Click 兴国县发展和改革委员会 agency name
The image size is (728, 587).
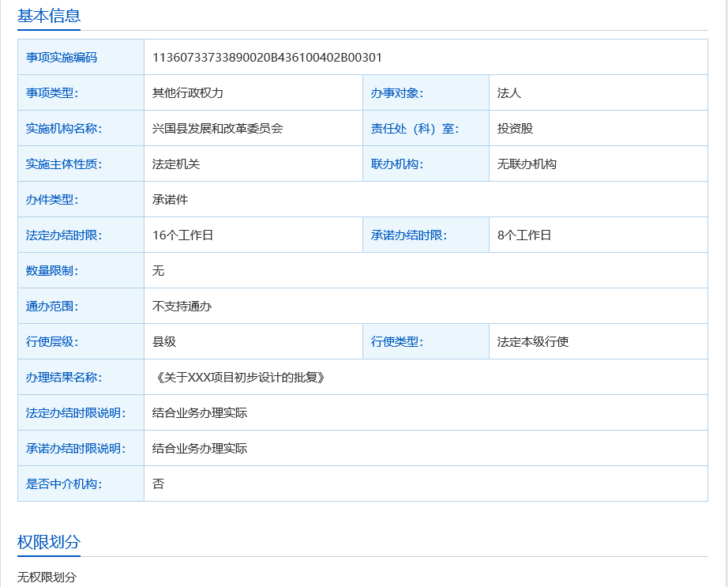point(217,128)
